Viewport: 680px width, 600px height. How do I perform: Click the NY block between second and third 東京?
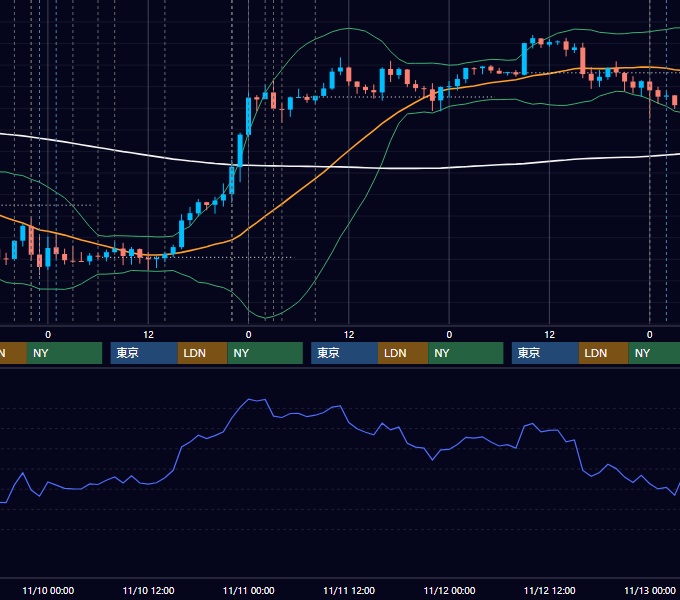tap(466, 353)
